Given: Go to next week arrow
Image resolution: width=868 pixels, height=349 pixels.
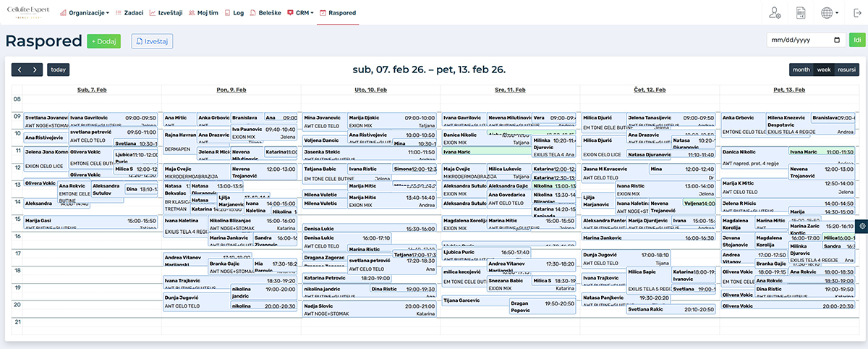Looking at the screenshot, I should tap(35, 70).
